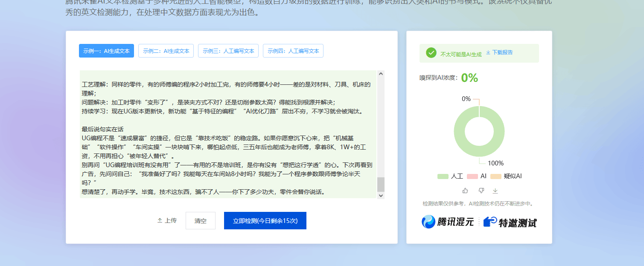Give a thumbs up on the result

[465, 191]
